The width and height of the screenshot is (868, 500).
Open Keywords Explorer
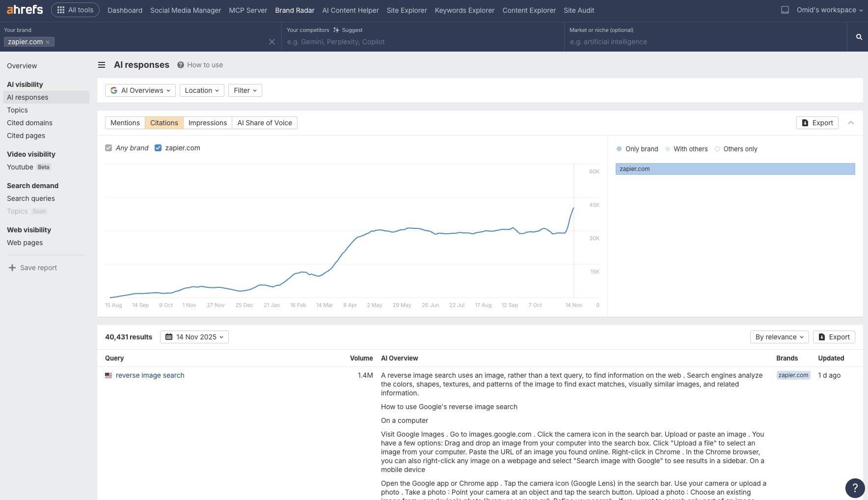tap(464, 10)
